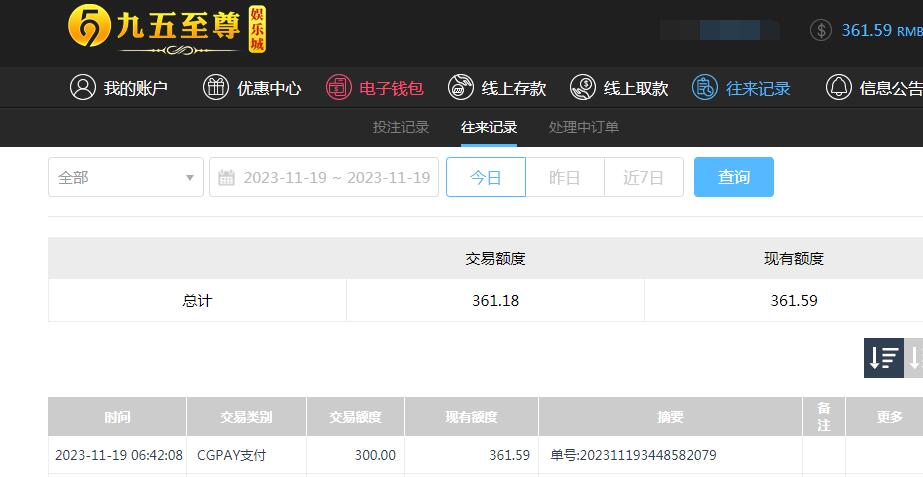Select the 昨日 date range option

565,177
